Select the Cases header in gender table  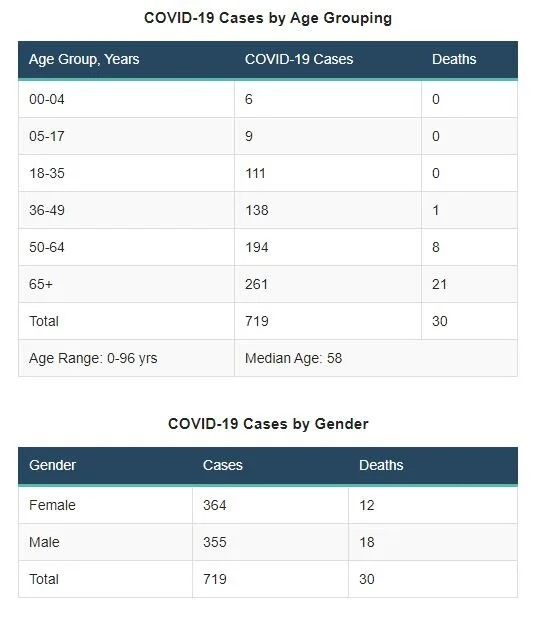point(223,465)
